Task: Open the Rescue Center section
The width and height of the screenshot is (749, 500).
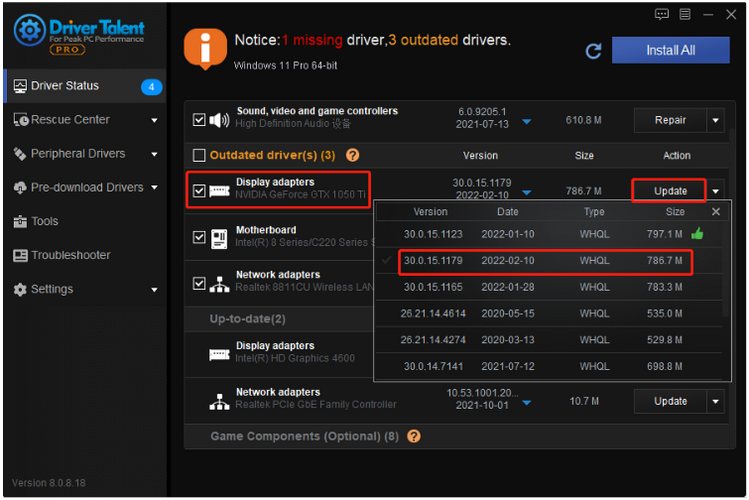Action: click(85, 120)
